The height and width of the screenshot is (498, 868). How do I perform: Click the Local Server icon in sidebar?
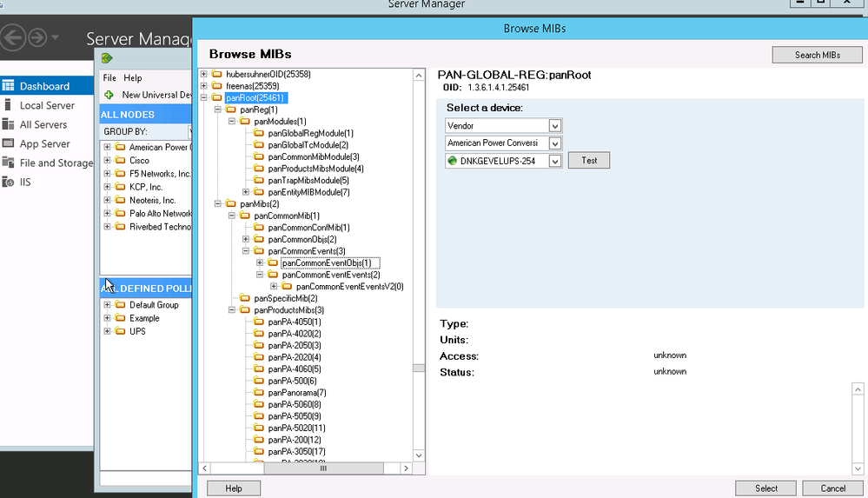(x=9, y=105)
